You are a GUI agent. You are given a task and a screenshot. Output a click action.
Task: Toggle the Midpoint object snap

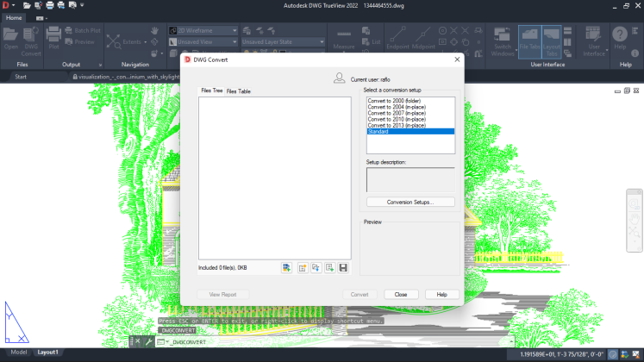click(423, 38)
